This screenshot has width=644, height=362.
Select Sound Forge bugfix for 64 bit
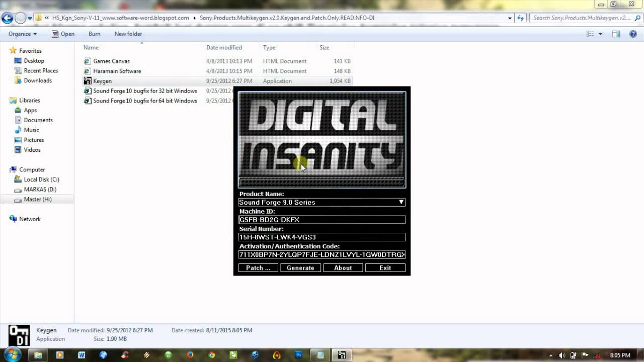(x=145, y=101)
